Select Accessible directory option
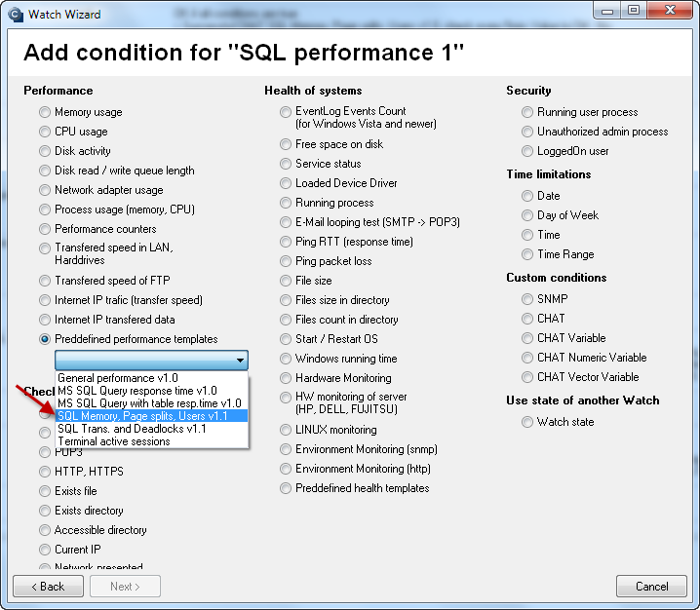The image size is (700, 610). (x=45, y=530)
